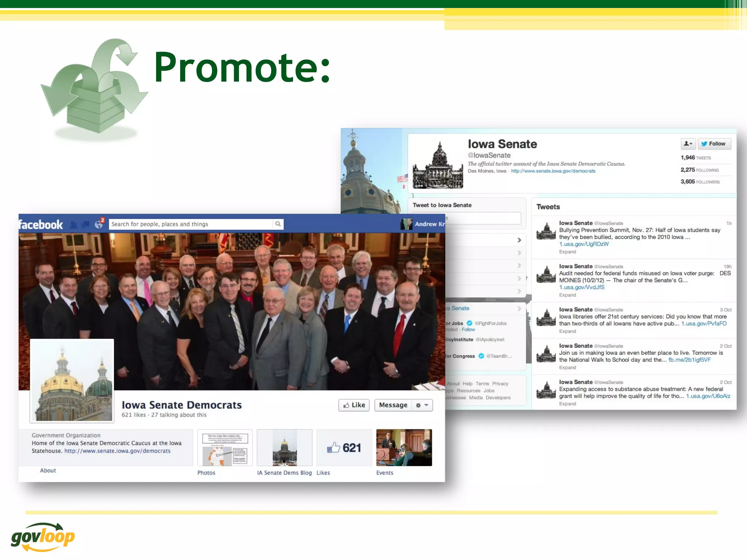747x560 pixels.
Task: Open Twitter footer Developers link
Action: point(498,398)
